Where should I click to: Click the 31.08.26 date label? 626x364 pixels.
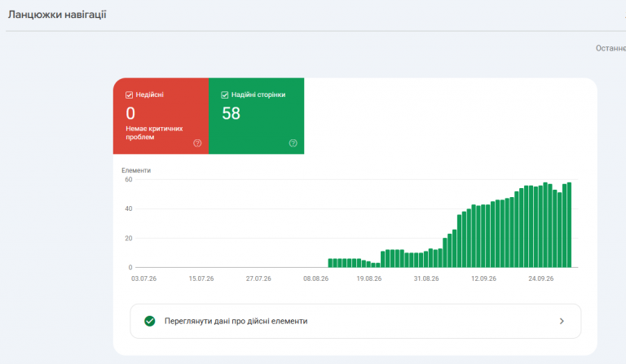pyautogui.click(x=426, y=278)
